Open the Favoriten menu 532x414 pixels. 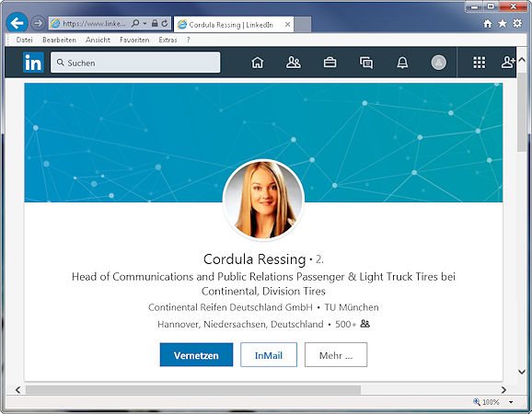click(x=134, y=40)
